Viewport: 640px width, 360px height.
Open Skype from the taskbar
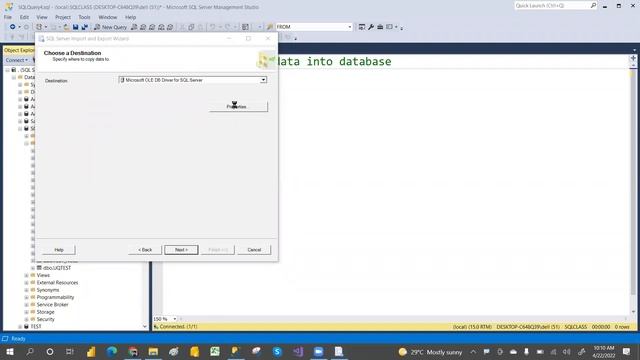(x=277, y=352)
